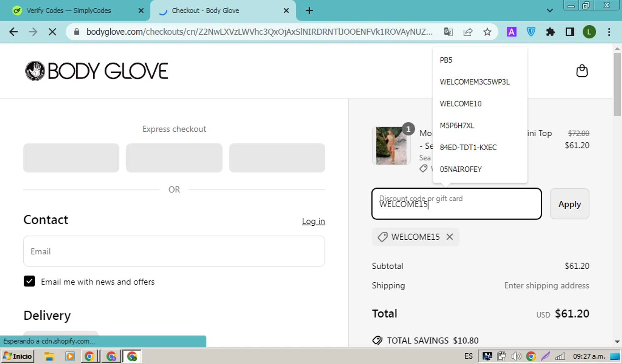Open the translate page icon in the address bar
The height and width of the screenshot is (364, 622).
[448, 32]
